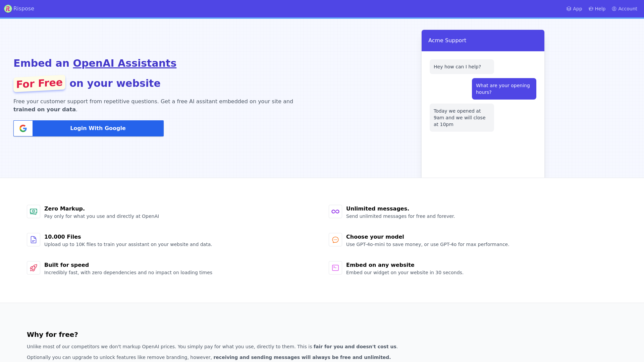
Task: Click the Acme Support chat header
Action: [483, 41]
